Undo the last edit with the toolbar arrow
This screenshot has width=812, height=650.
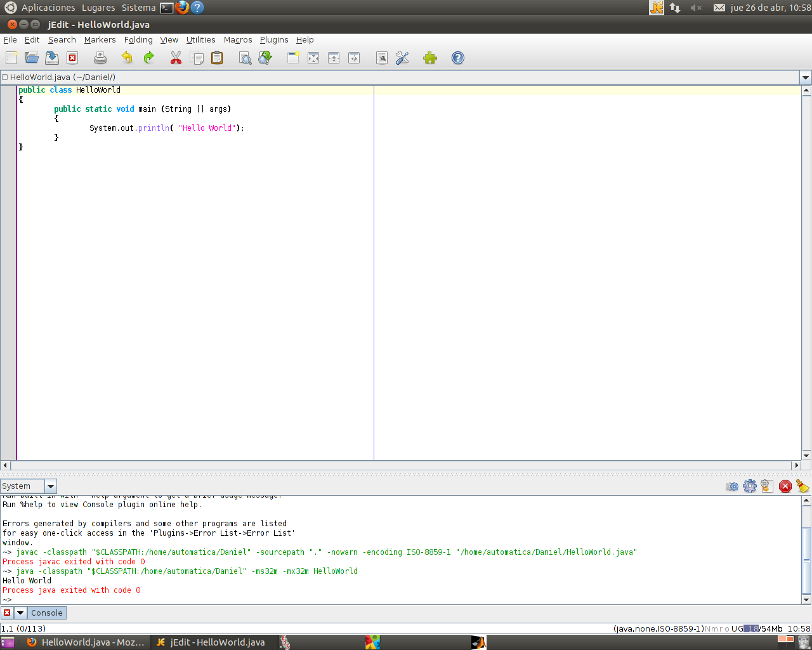pos(126,58)
